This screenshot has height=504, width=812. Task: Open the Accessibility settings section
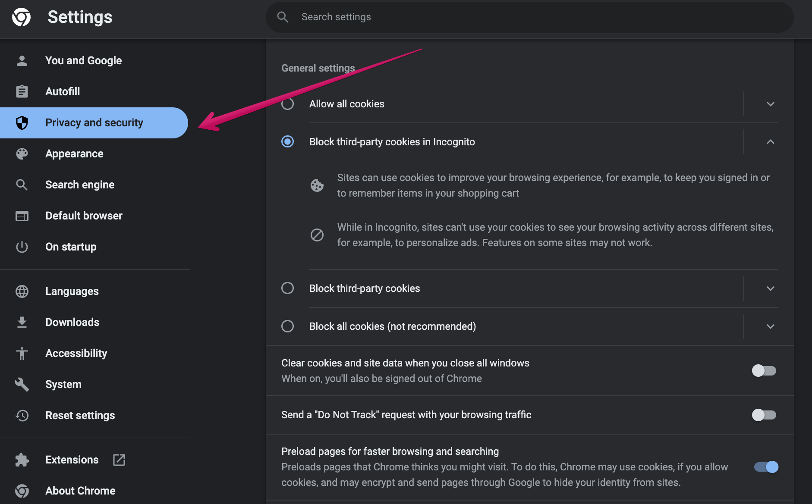click(x=94, y=354)
